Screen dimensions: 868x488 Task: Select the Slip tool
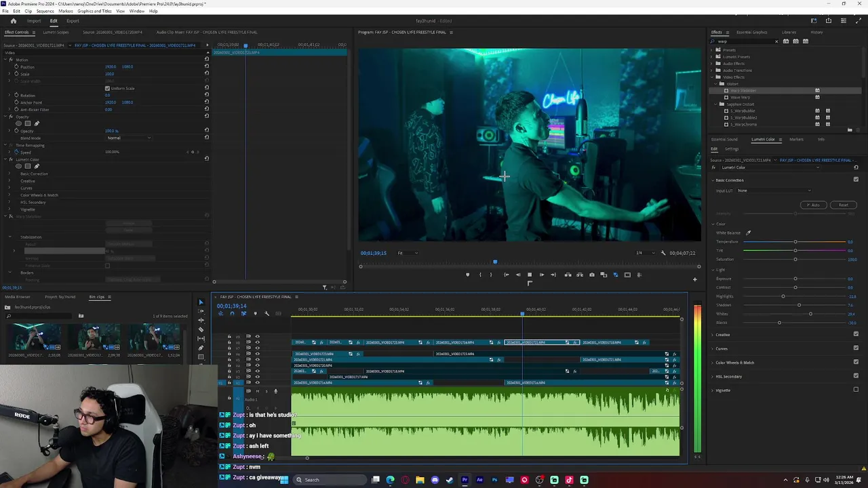201,338
